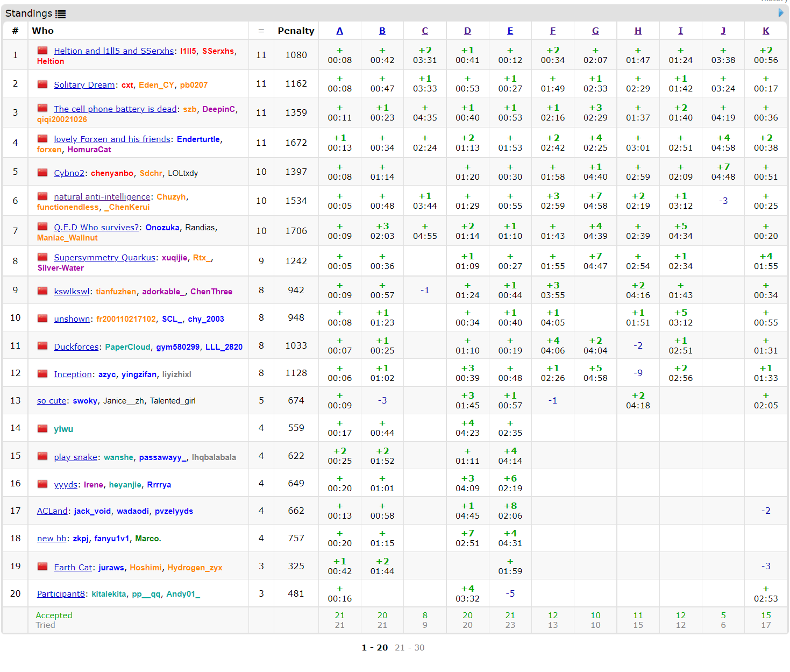Click the flag beside kswlkswl team
The width and height of the screenshot is (790, 672).
(42, 291)
